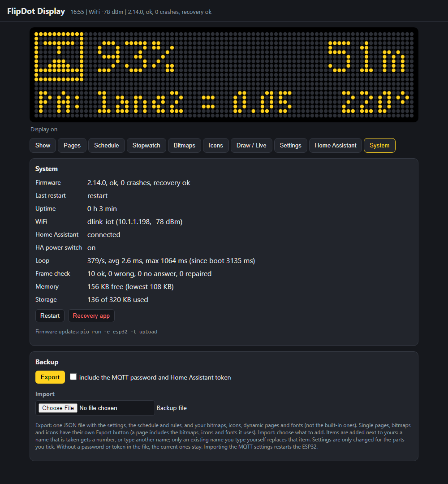
Task: Click the Restart button
Action: click(x=50, y=316)
